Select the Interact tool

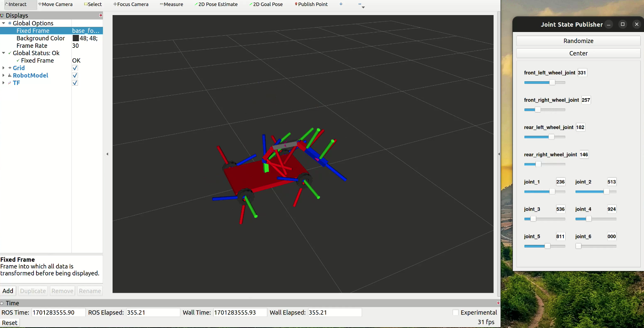(x=16, y=4)
